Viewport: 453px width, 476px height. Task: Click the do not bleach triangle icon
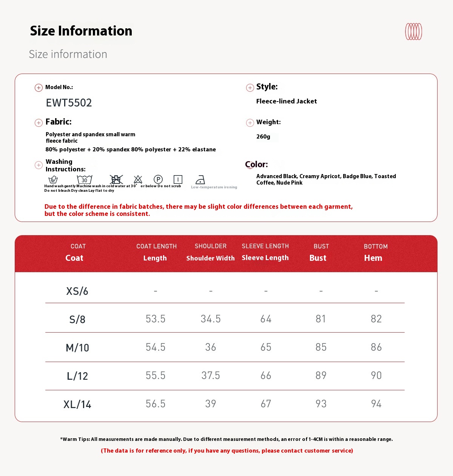[138, 179]
